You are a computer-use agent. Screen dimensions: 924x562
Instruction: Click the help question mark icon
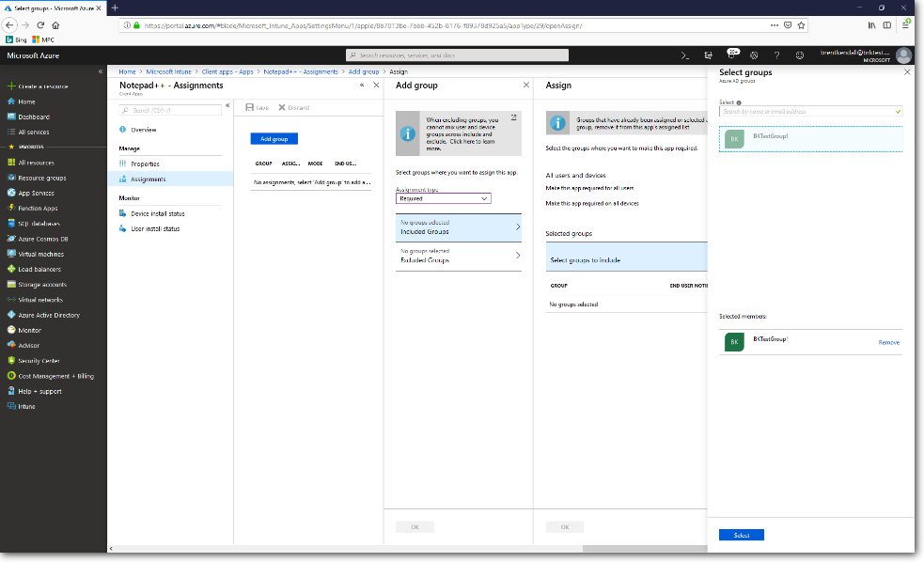(x=776, y=55)
